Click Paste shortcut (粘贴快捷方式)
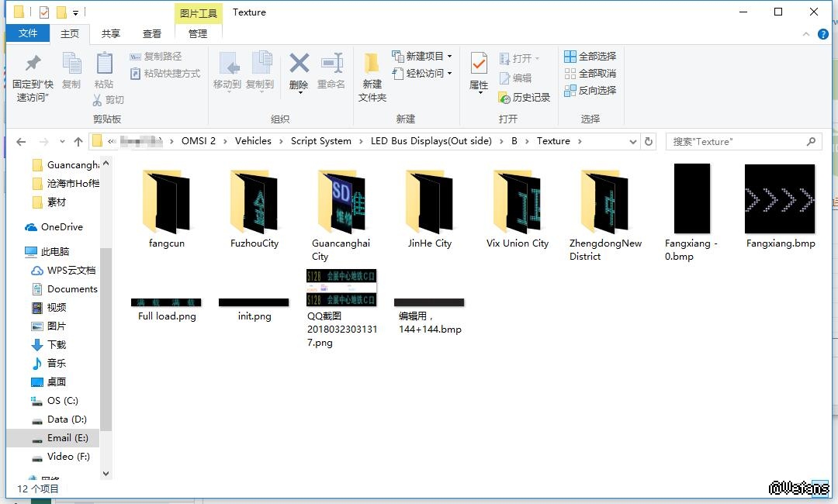The width and height of the screenshot is (838, 504). [x=165, y=73]
